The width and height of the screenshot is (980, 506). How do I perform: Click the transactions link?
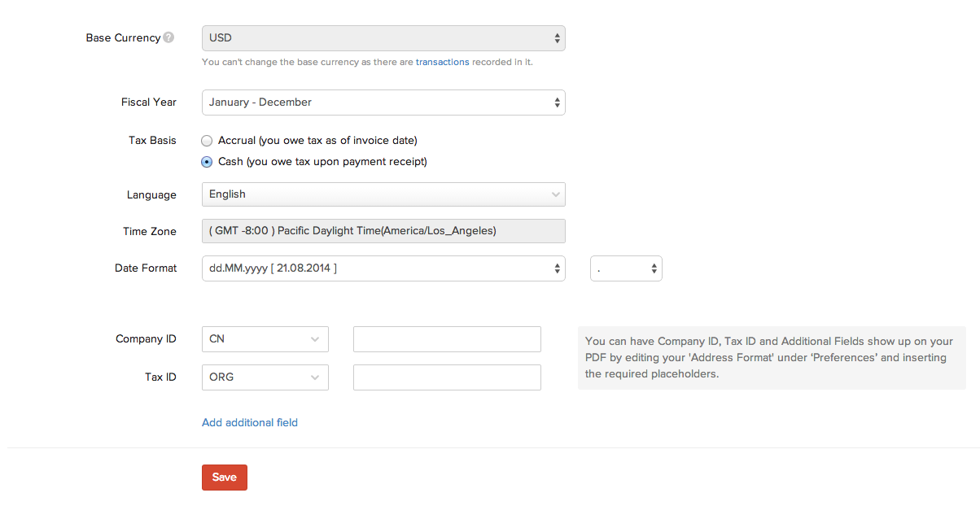(442, 62)
